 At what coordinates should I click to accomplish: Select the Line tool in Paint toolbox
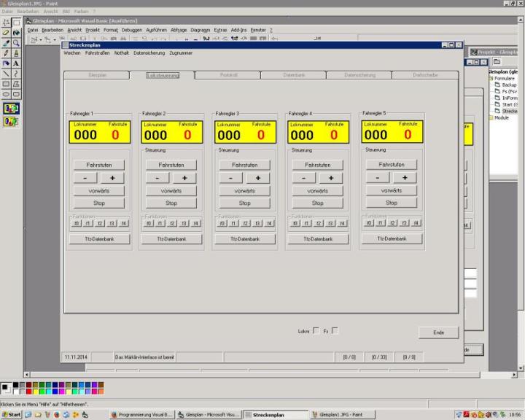(x=6, y=74)
